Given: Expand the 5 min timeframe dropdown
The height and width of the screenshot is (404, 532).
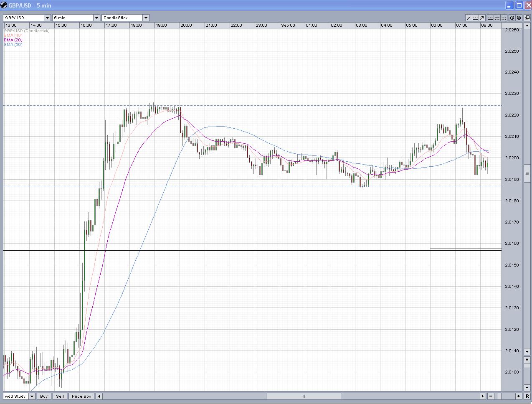Looking at the screenshot, I should pos(96,18).
